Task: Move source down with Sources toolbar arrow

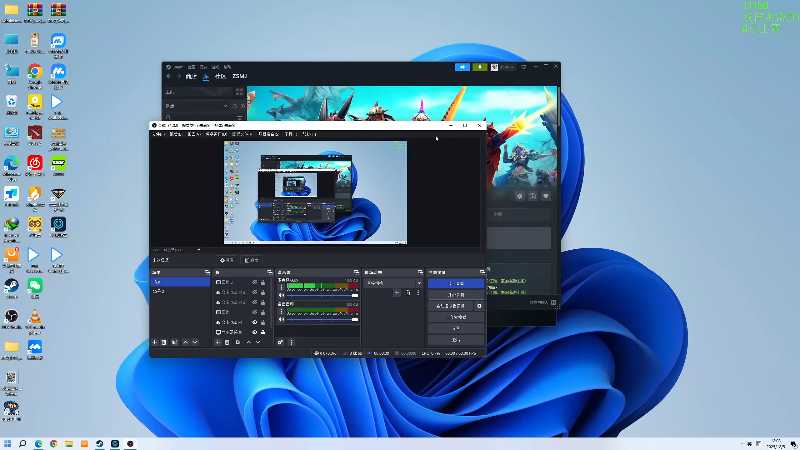Action: click(x=258, y=342)
